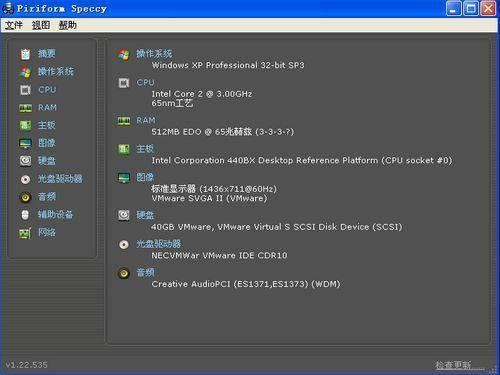
Task: Open the 文件 menu
Action: [x=14, y=25]
